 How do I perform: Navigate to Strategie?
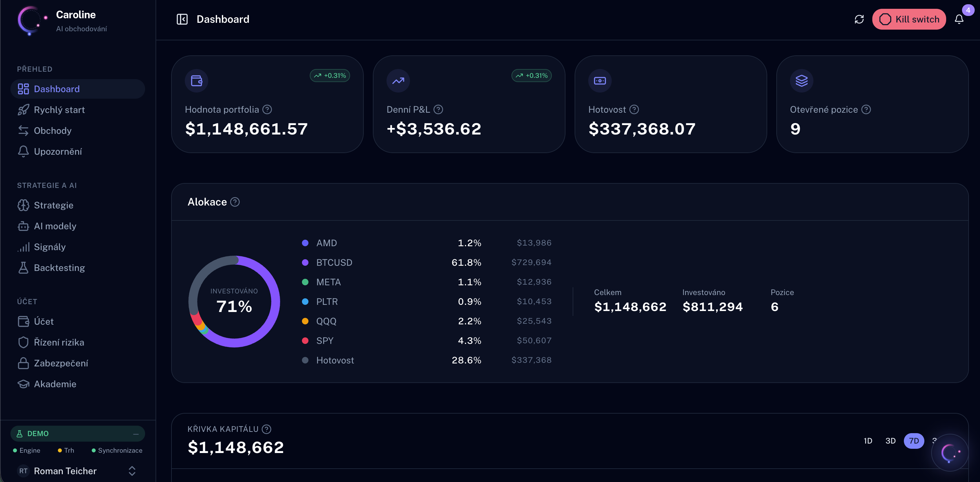coord(78,205)
